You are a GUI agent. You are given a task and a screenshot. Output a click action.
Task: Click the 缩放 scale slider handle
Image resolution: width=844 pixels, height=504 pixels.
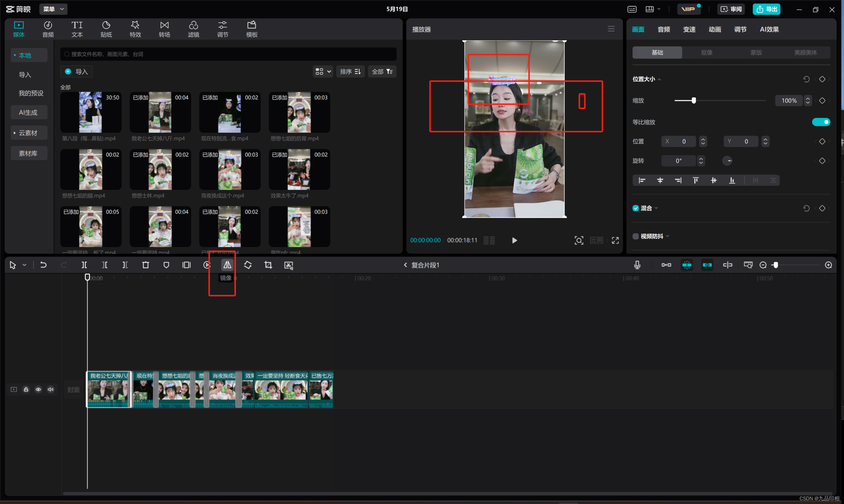[694, 100]
